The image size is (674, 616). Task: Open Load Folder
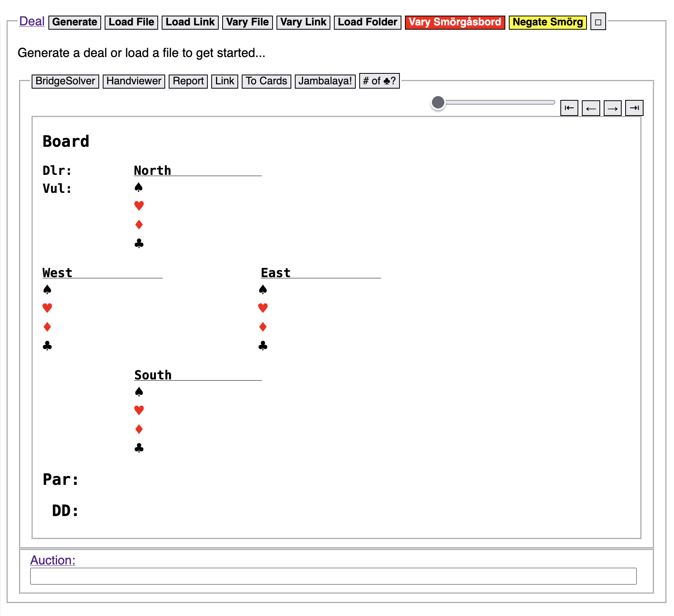click(367, 22)
